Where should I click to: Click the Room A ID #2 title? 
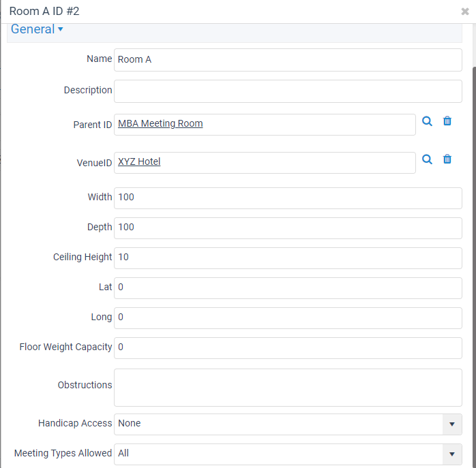(x=44, y=11)
